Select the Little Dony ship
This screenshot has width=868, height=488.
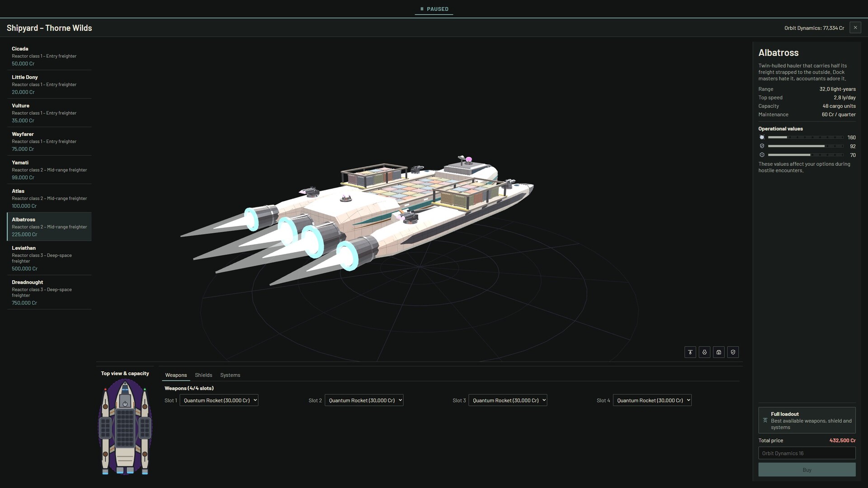tap(49, 84)
